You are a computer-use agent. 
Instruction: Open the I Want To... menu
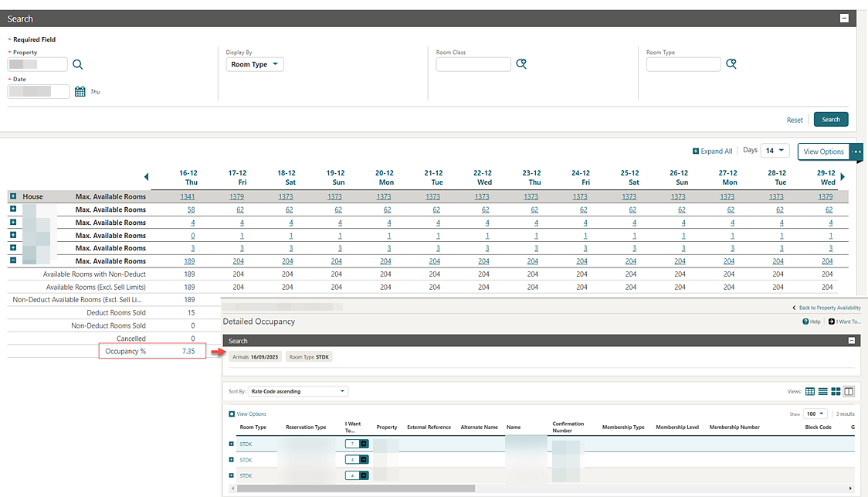point(844,322)
